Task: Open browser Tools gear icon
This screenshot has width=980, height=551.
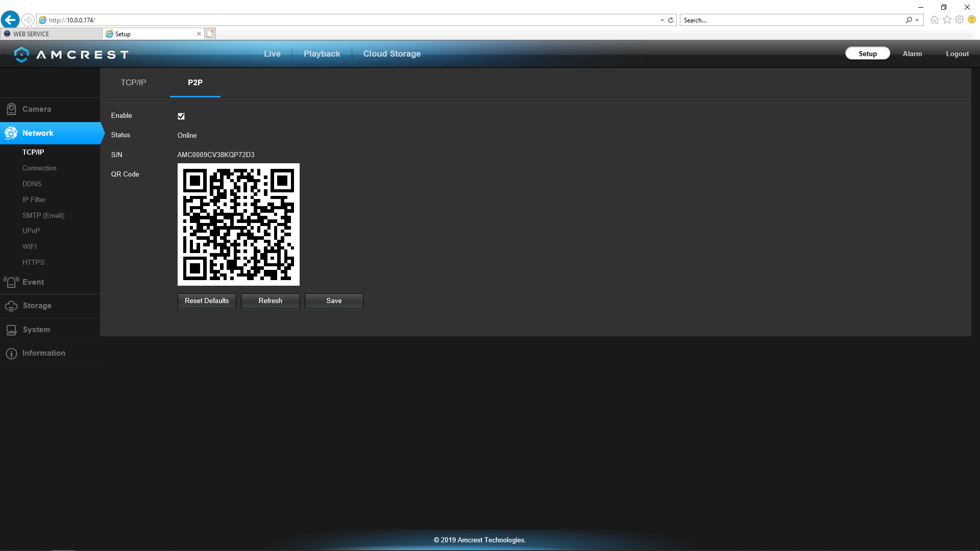Action: (960, 20)
